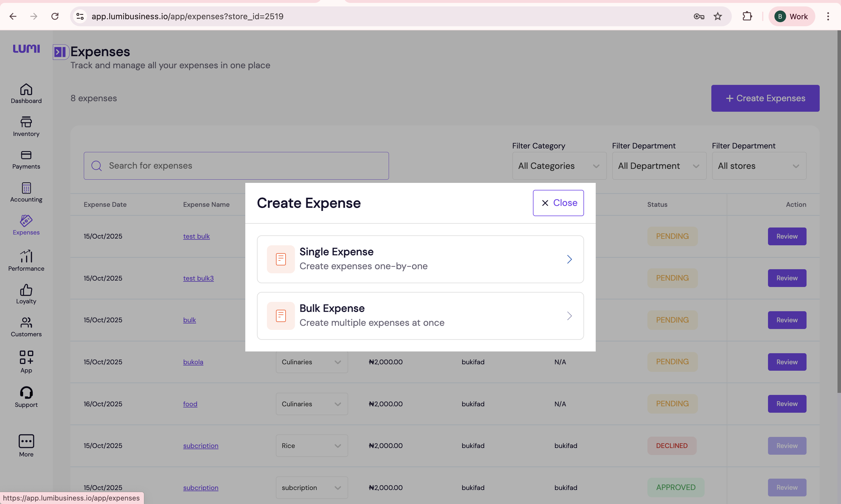Bookmark page with star icon
Image resolution: width=841 pixels, height=504 pixels.
(x=717, y=16)
